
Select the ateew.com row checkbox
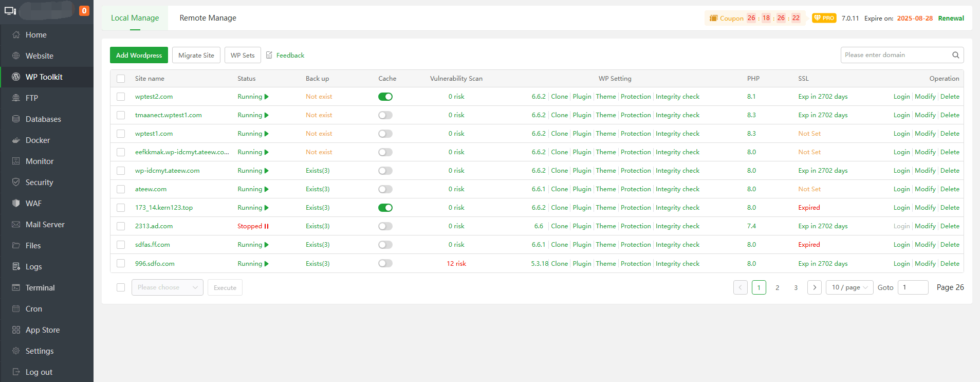point(121,189)
